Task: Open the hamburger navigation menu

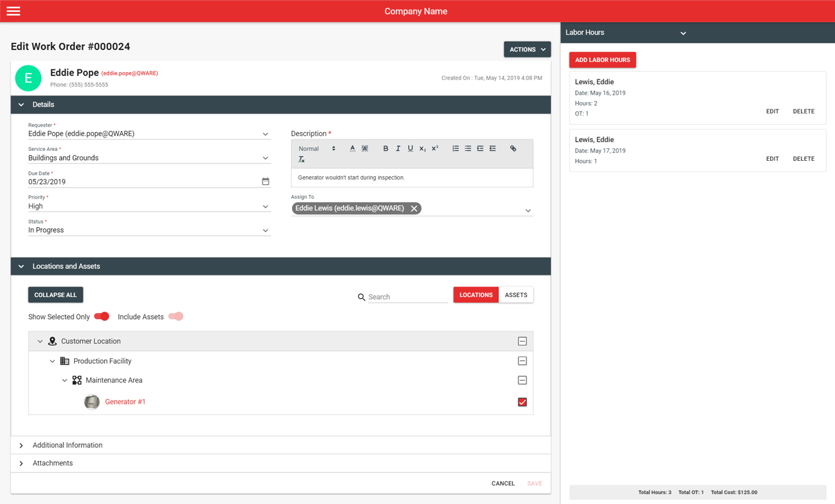Action: pyautogui.click(x=13, y=11)
